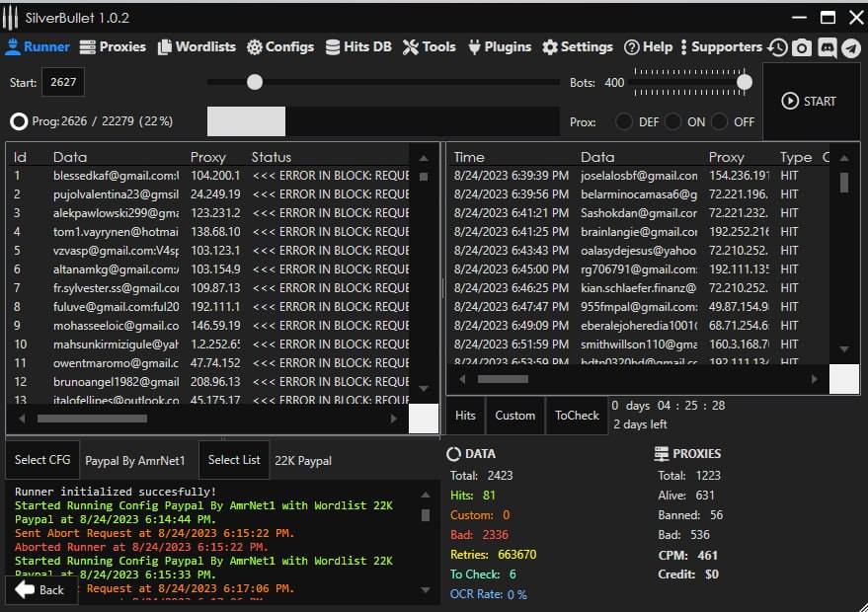Click the Bots count slider handle
868x612 pixels.
(x=745, y=82)
